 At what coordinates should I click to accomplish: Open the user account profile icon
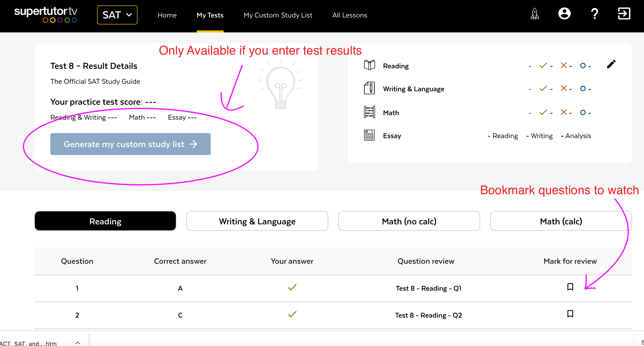564,14
